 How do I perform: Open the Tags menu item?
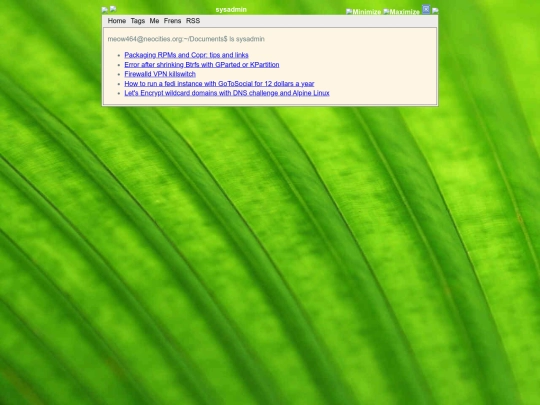[x=137, y=21]
